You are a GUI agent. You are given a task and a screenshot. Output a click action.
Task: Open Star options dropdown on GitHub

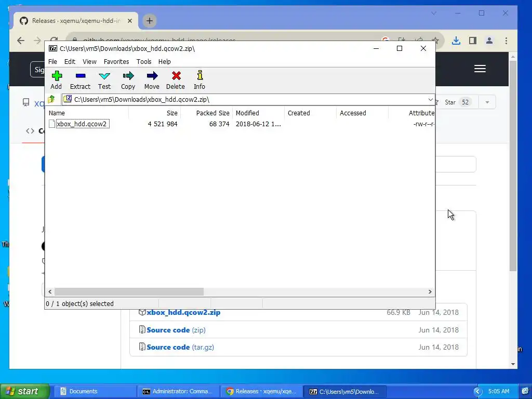(x=487, y=102)
